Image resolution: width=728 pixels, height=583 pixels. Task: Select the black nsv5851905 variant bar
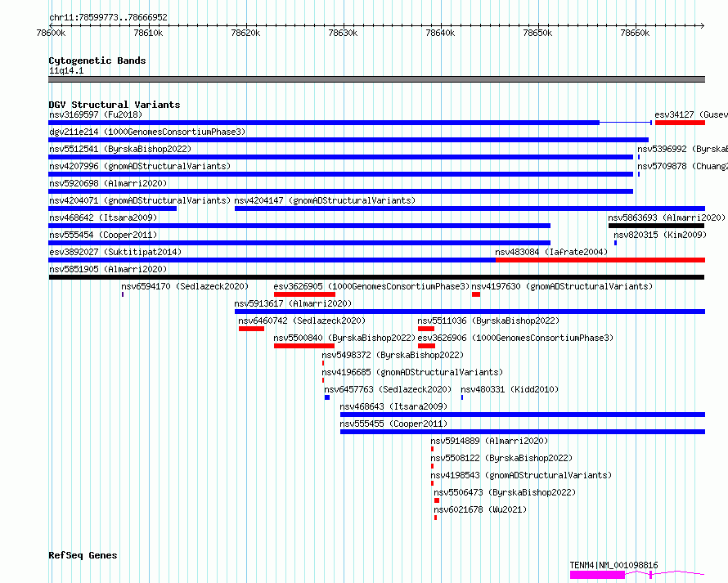click(x=376, y=277)
